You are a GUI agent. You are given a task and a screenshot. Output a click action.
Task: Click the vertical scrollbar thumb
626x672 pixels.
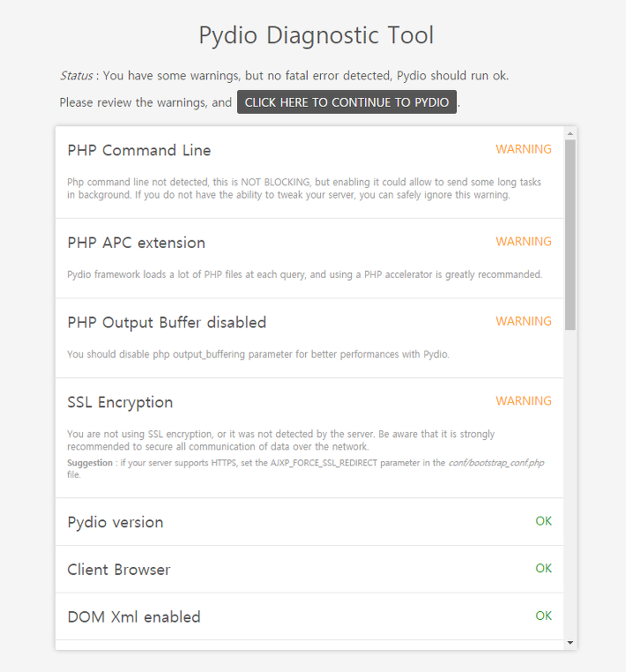tap(570, 235)
